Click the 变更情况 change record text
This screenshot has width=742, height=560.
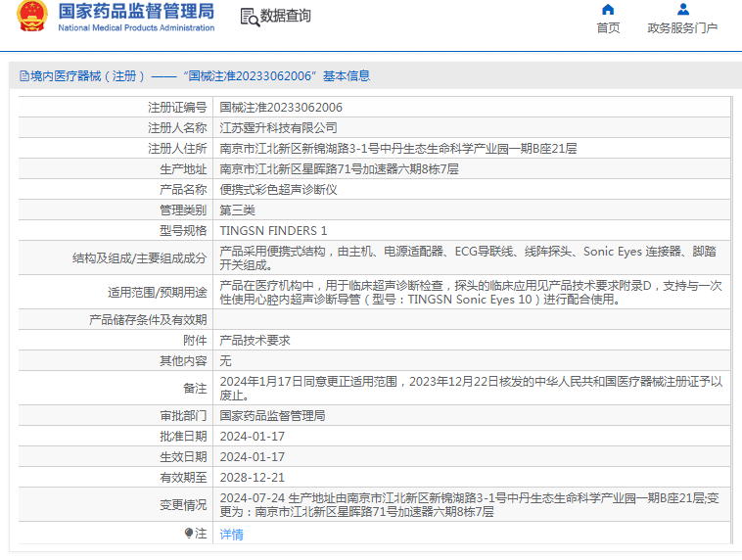pos(470,504)
